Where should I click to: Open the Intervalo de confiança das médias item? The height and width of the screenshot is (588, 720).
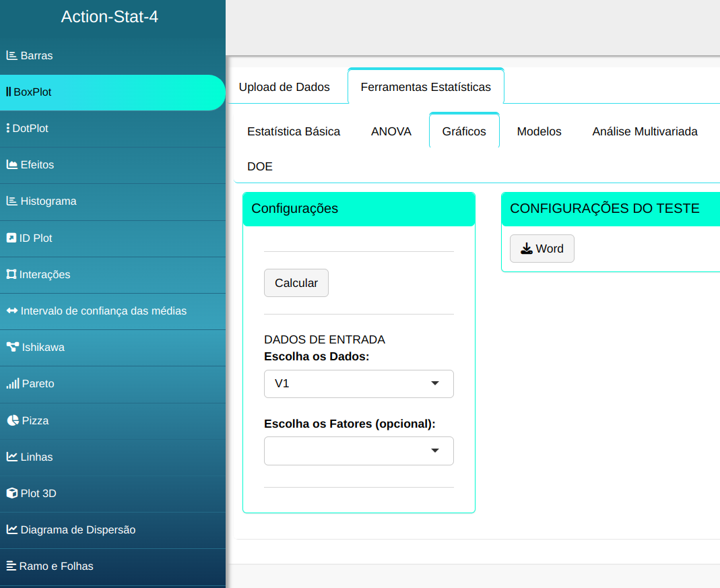[103, 311]
